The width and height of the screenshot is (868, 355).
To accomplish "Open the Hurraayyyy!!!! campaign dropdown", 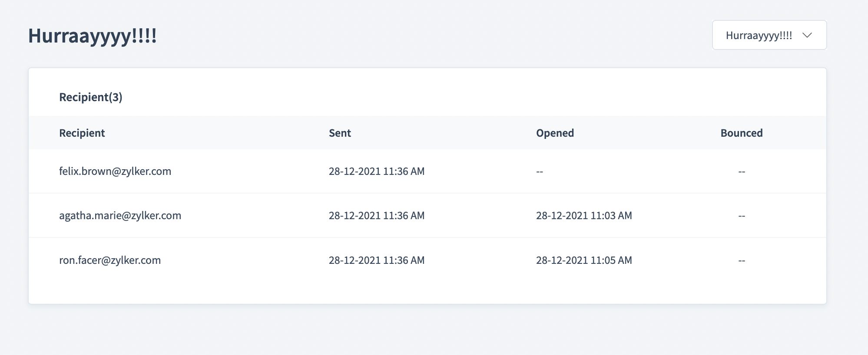I will point(769,35).
